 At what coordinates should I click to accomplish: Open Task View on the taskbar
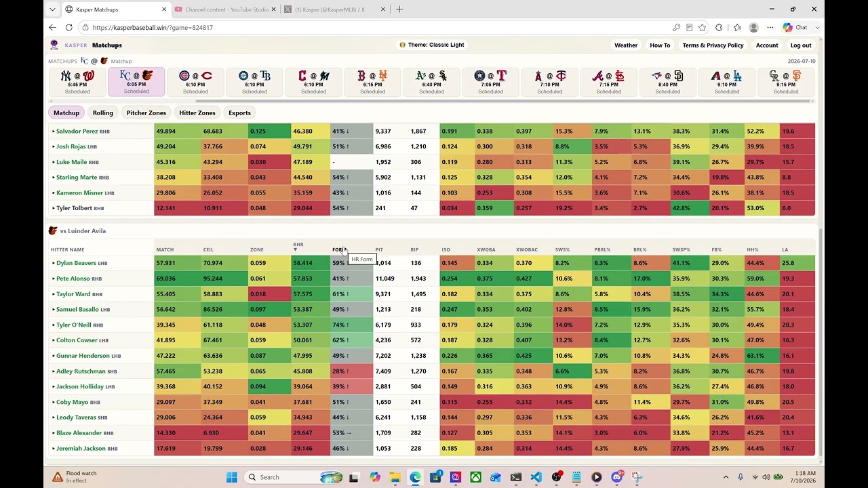pos(355,477)
